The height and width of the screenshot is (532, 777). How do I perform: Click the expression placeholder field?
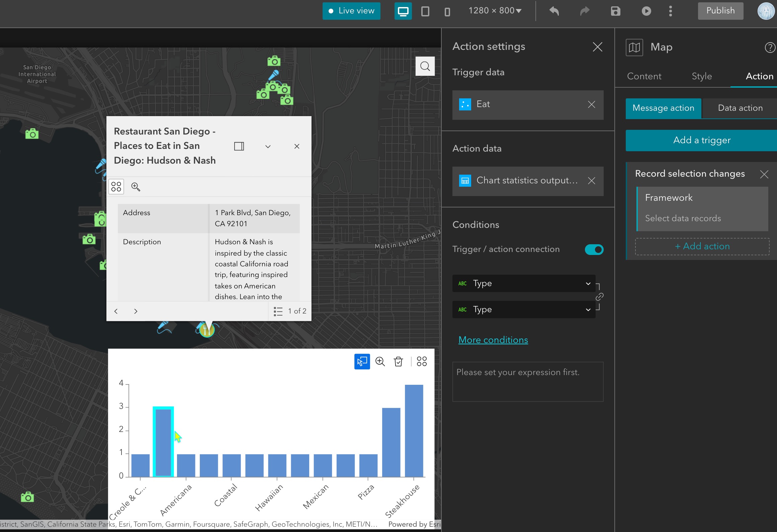pyautogui.click(x=527, y=381)
